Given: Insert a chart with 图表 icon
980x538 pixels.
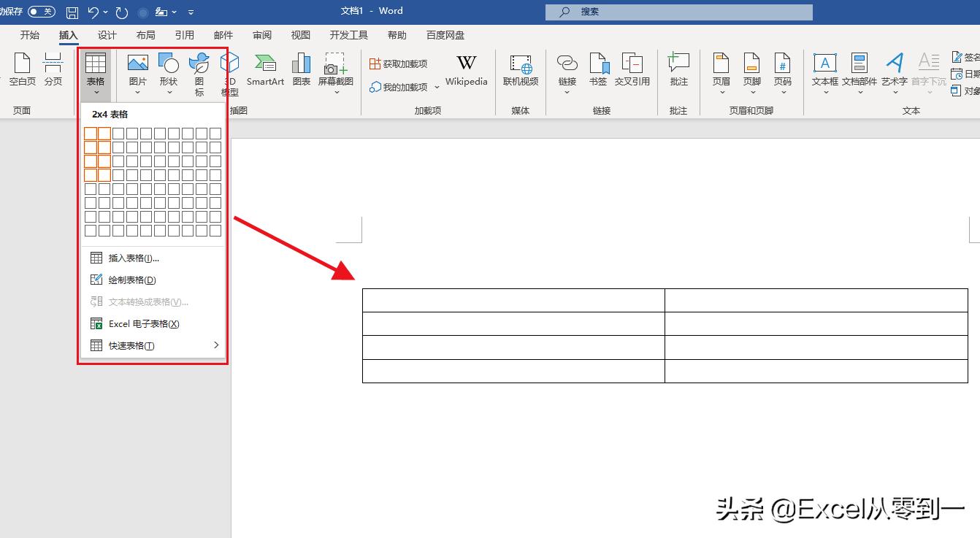Looking at the screenshot, I should pyautogui.click(x=301, y=72).
